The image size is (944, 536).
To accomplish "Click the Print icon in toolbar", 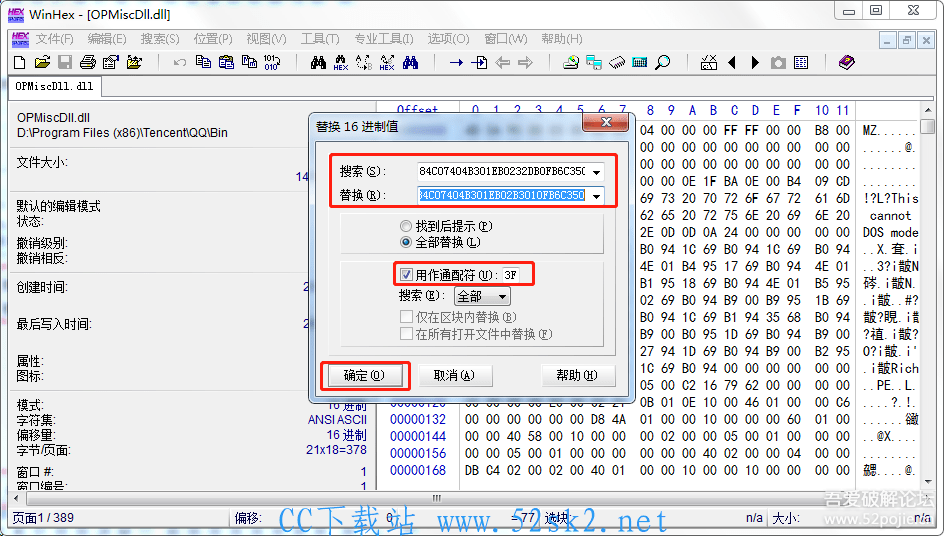I will coord(88,63).
